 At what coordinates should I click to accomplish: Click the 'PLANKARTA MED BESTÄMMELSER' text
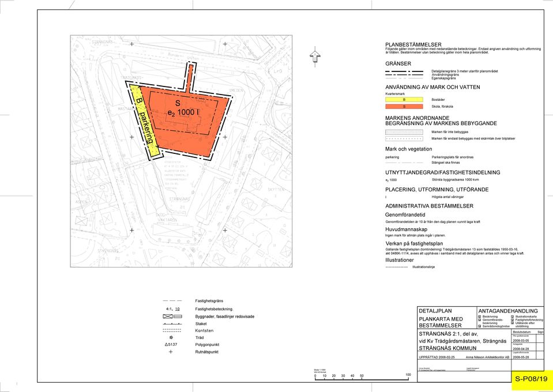click(441, 322)
